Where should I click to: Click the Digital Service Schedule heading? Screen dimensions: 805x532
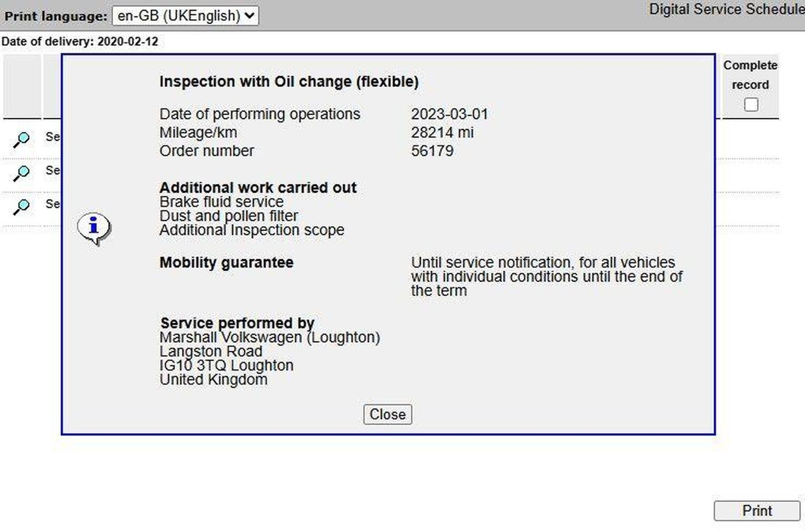726,9
